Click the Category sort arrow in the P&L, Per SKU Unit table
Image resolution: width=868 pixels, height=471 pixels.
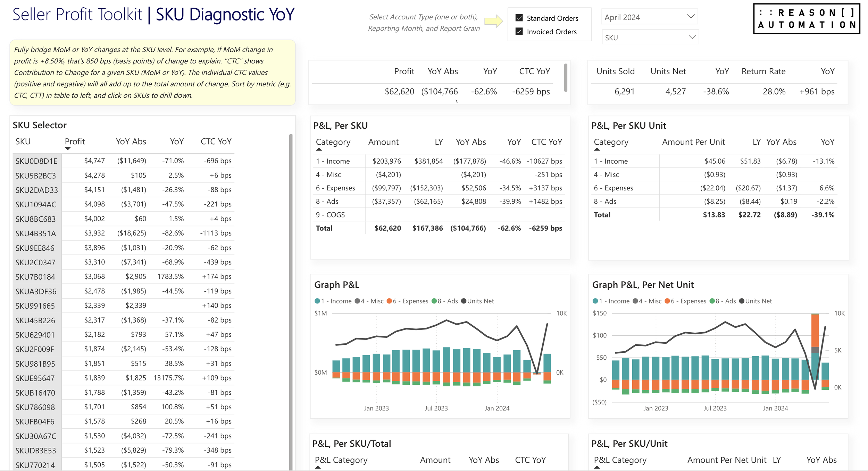click(597, 149)
